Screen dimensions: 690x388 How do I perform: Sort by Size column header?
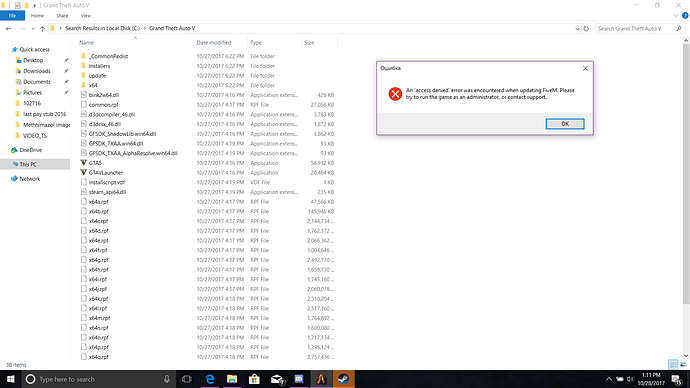(x=309, y=43)
